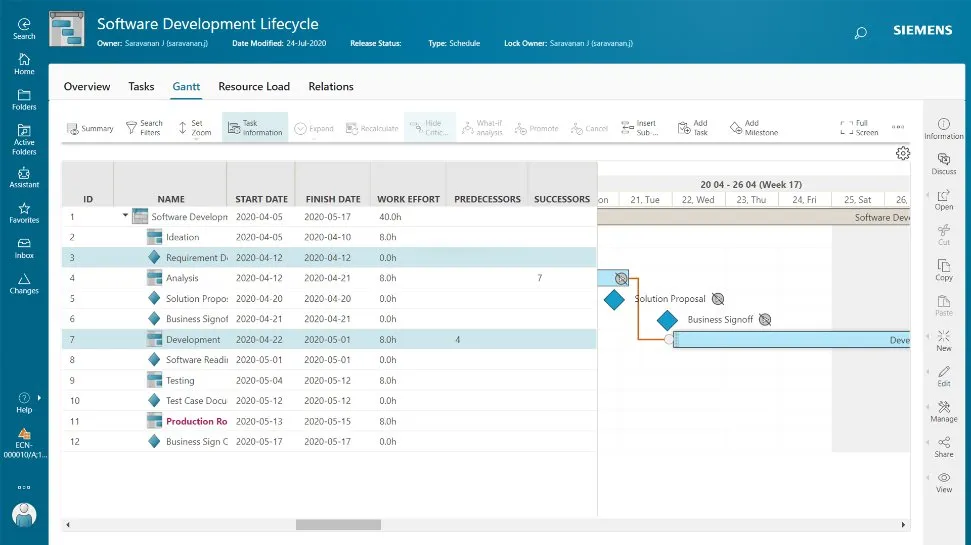Image resolution: width=971 pixels, height=545 pixels.
Task: Select the Gantt tab
Action: [186, 87]
